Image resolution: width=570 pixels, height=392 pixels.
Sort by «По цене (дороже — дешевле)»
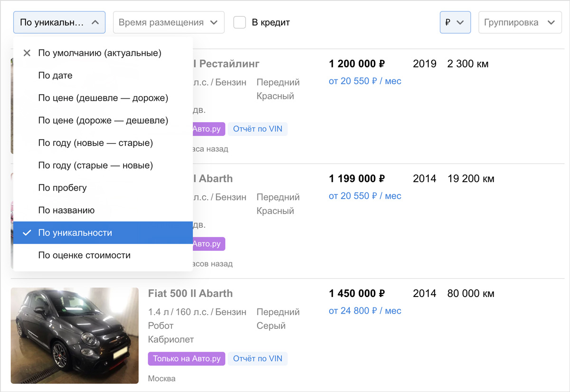[103, 121]
